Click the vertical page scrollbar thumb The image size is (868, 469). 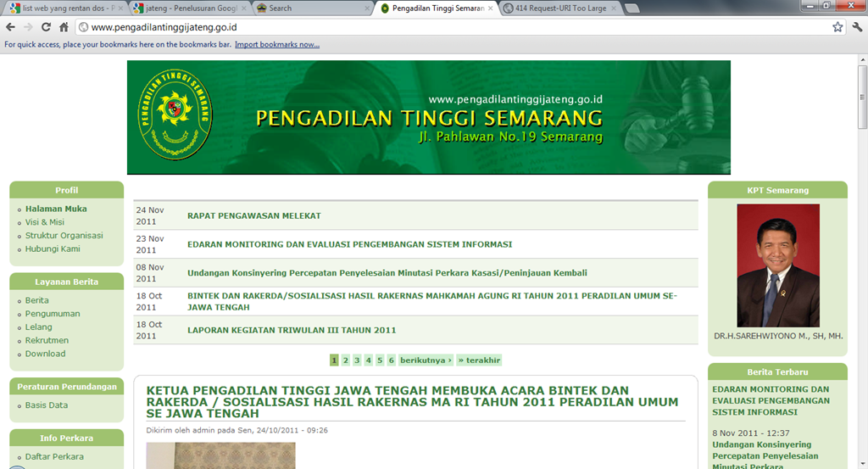(862, 97)
